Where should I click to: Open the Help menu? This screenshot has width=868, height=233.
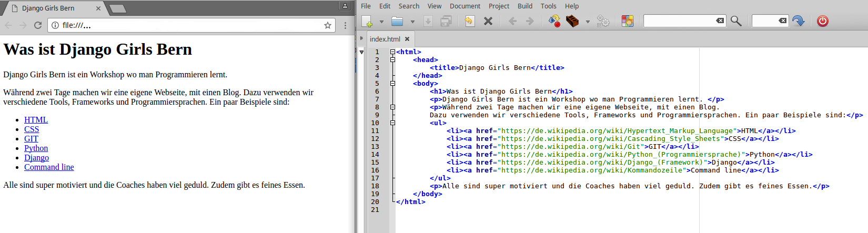(x=572, y=6)
